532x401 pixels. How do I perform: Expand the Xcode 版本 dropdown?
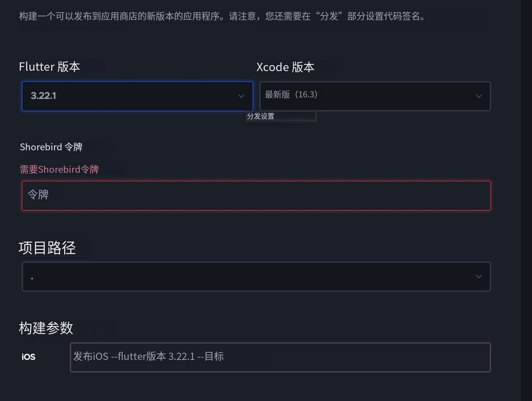coord(374,96)
